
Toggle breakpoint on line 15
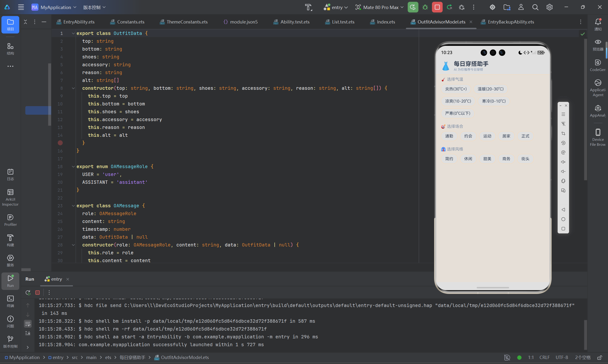pos(60,143)
